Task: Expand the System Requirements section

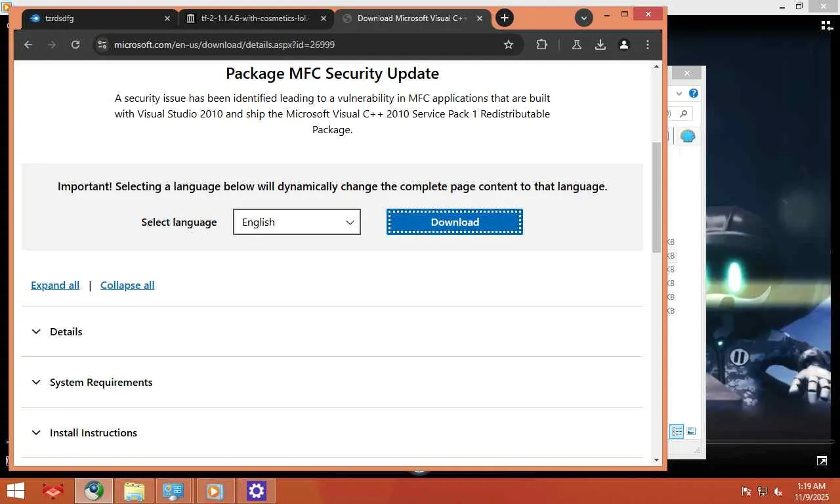Action: click(332, 383)
